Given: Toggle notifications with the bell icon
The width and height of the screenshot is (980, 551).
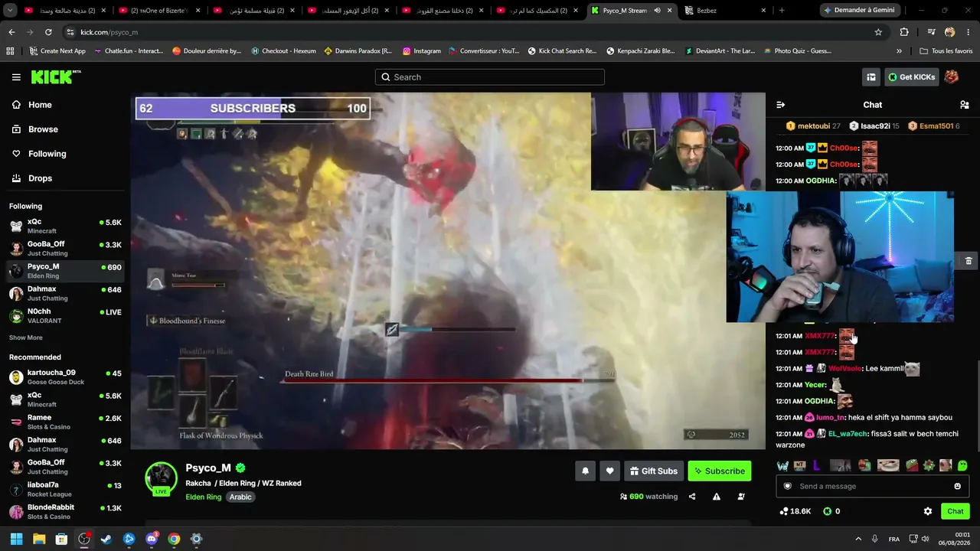Looking at the screenshot, I should coord(586,471).
